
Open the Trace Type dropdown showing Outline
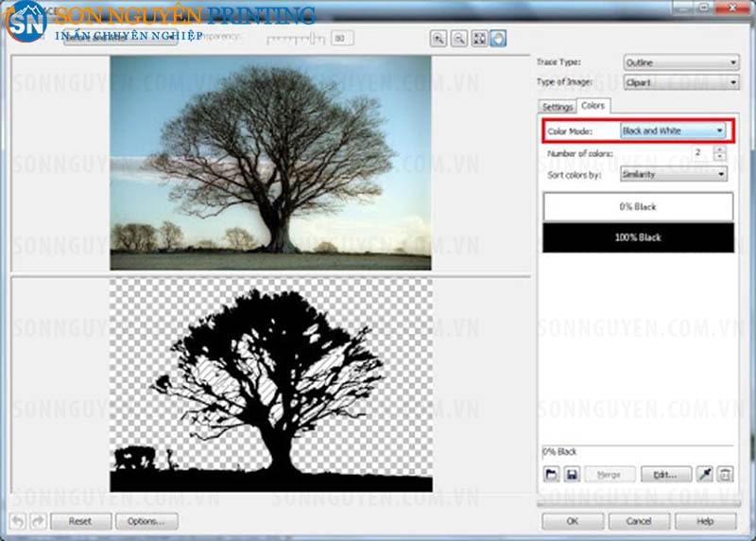tap(680, 62)
